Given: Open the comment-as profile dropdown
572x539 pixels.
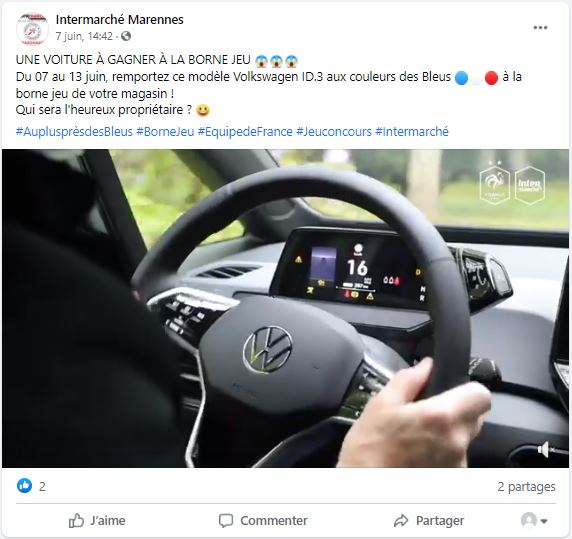Looking at the screenshot, I should coord(534,520).
